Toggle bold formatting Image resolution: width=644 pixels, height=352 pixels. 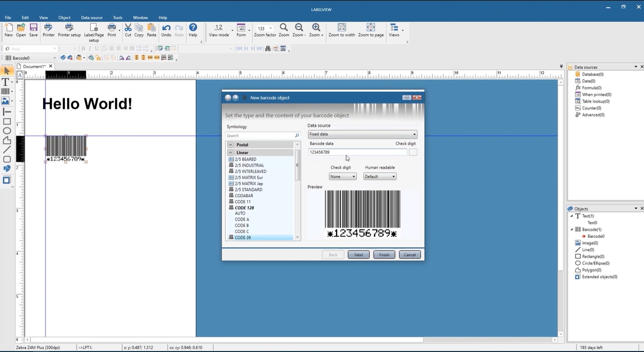[83, 49]
